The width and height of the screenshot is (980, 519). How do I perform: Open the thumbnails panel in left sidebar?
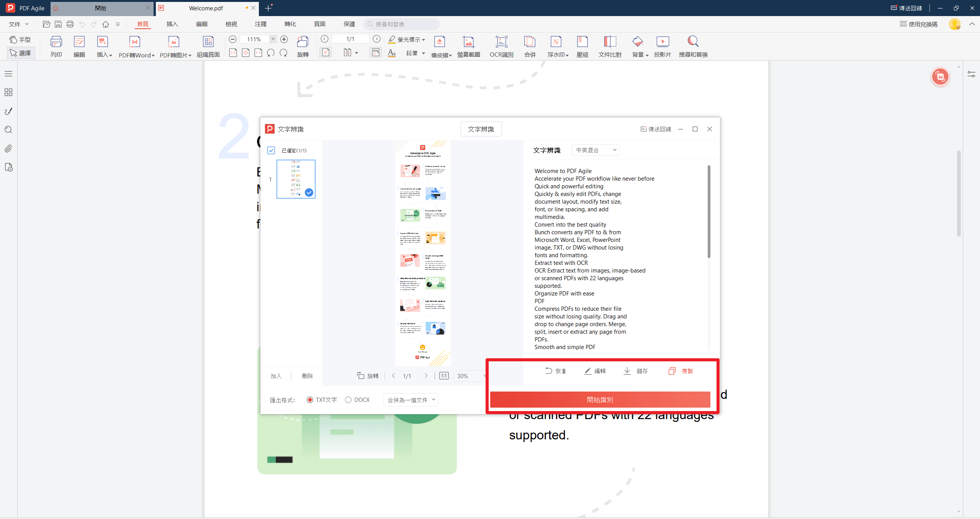tap(8, 92)
